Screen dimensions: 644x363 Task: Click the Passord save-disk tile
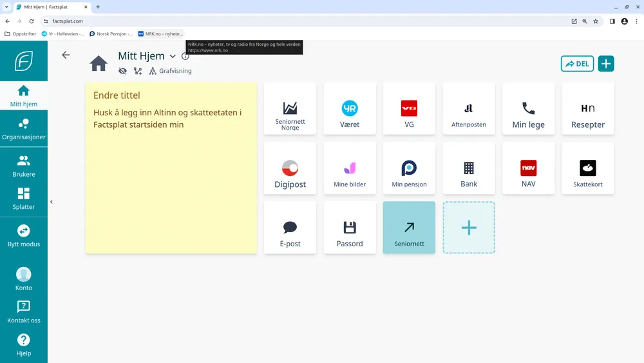[350, 228]
